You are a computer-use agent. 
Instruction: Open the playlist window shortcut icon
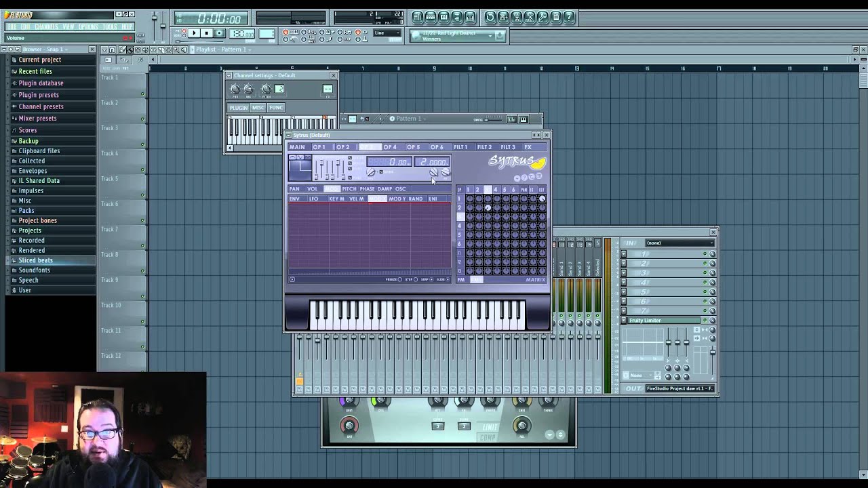(418, 18)
